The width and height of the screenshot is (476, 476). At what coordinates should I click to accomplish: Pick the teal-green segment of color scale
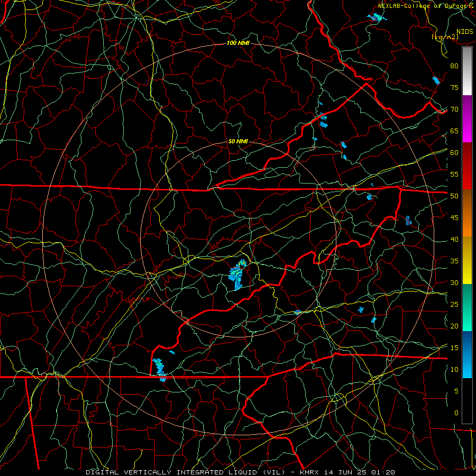(x=467, y=307)
